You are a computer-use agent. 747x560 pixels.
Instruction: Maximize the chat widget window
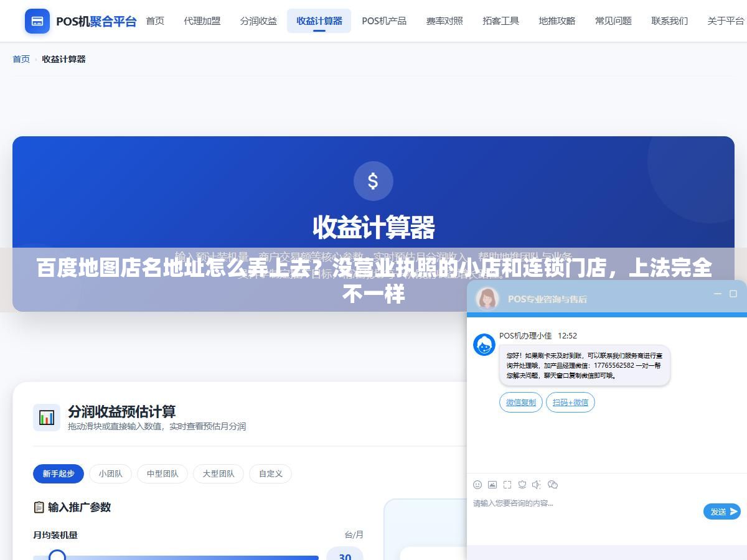pos(733,294)
